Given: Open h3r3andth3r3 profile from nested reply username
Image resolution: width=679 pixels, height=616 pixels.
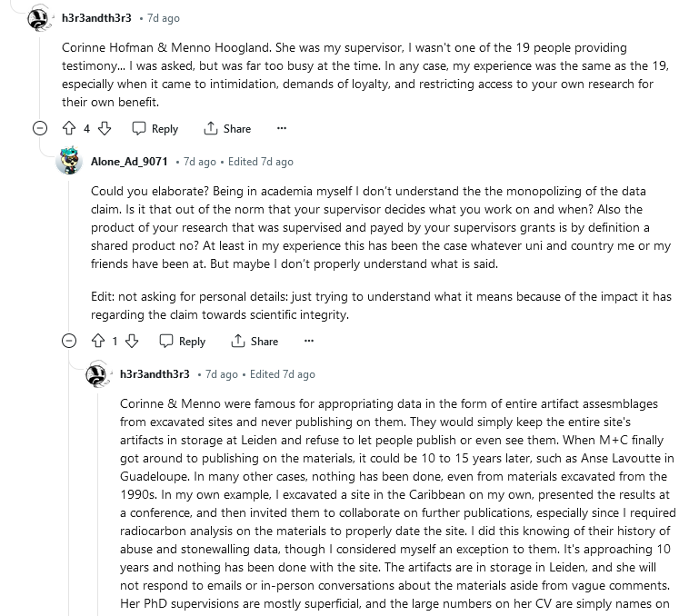Looking at the screenshot, I should (155, 374).
